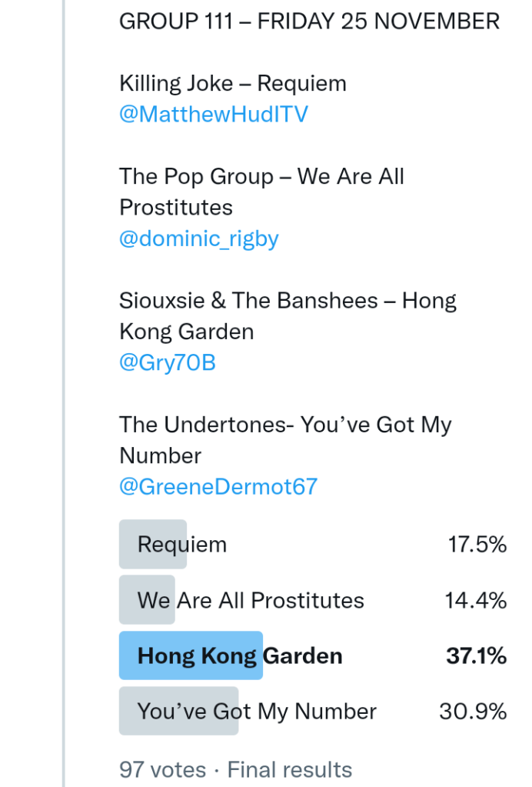Select the winning Hong Kong Garden poll bar
The width and height of the screenshot is (532, 787).
click(x=240, y=656)
